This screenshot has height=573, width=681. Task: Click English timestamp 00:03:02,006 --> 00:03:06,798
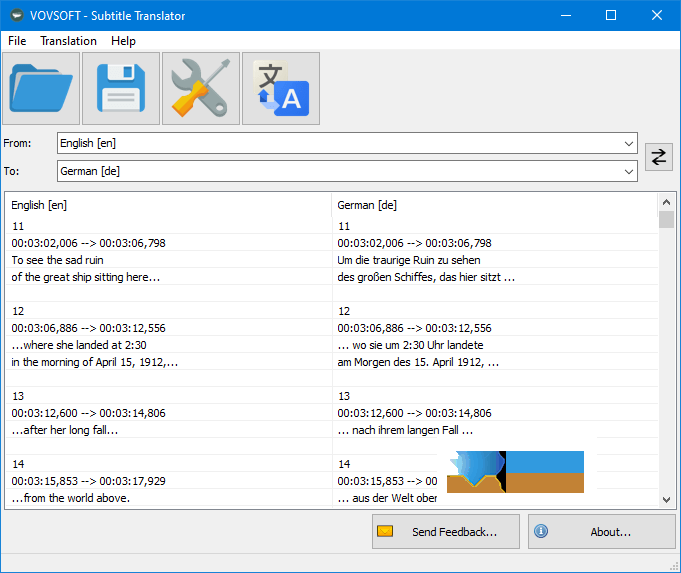pos(89,243)
